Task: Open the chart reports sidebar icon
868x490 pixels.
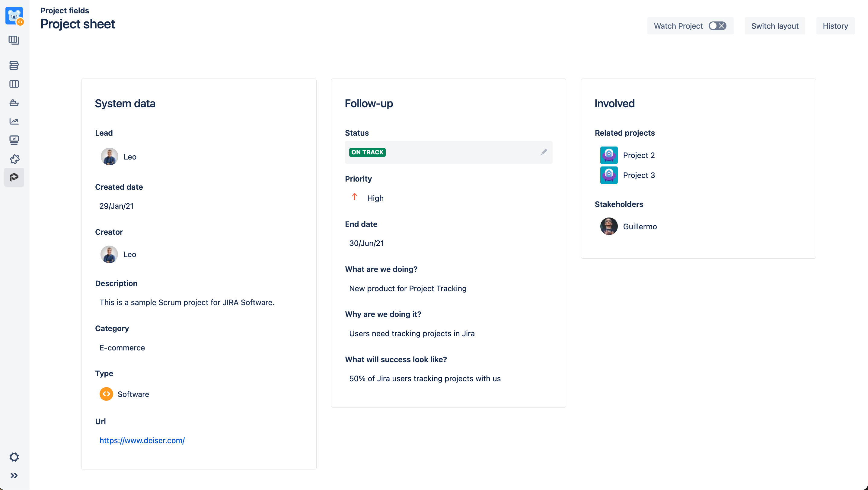Action: (14, 121)
